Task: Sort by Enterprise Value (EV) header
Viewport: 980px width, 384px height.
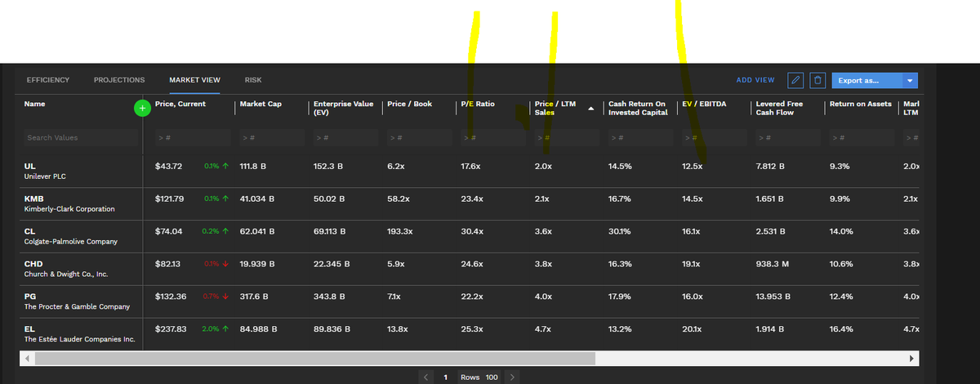Action: point(343,108)
